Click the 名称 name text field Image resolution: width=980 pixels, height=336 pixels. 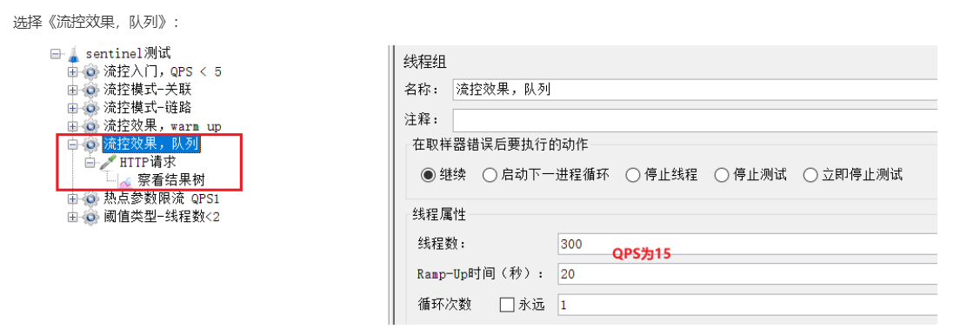(695, 89)
